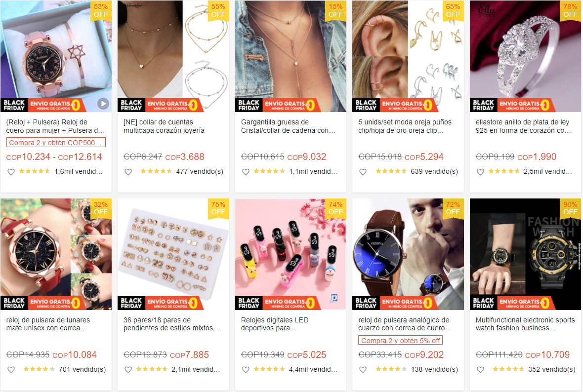Play the video on the pink watch thumbnail
The width and height of the screenshot is (583, 392).
tap(103, 104)
